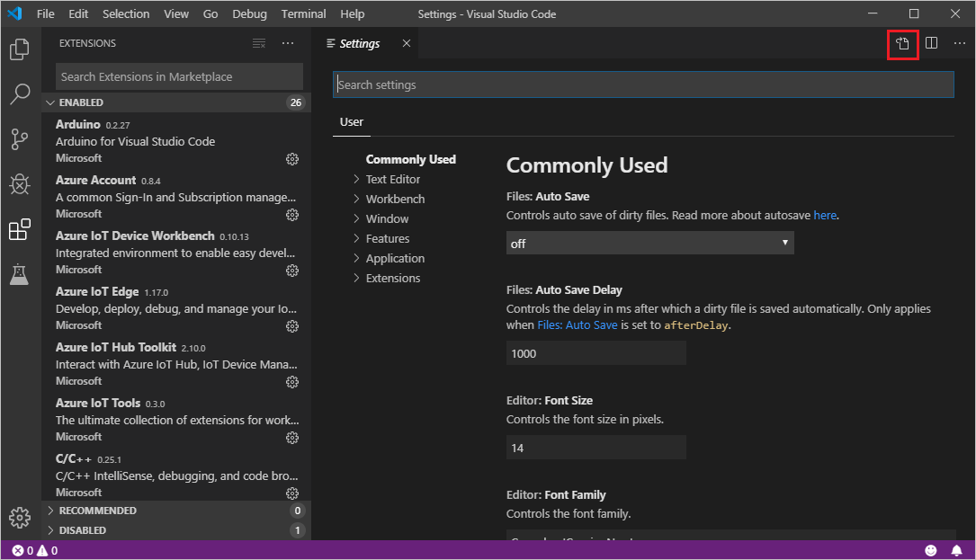
Task: Click Open Settings (JSON) icon
Action: click(902, 44)
